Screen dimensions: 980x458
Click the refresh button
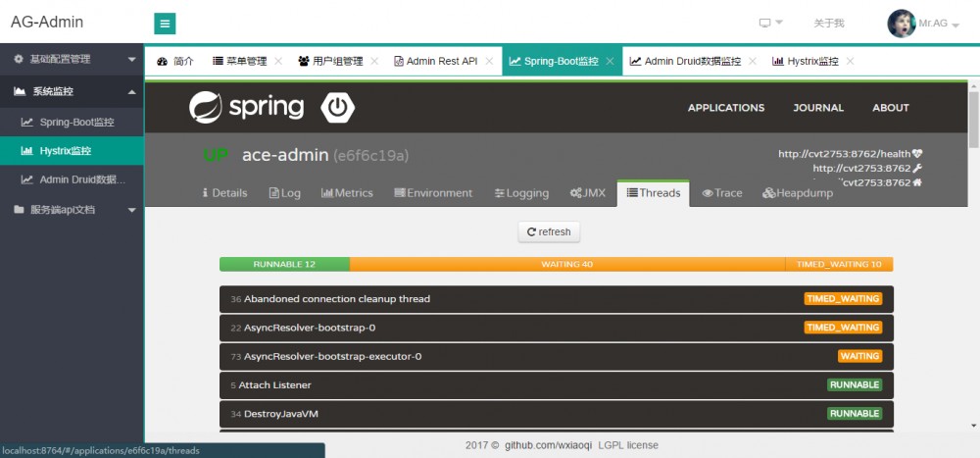[x=549, y=232]
